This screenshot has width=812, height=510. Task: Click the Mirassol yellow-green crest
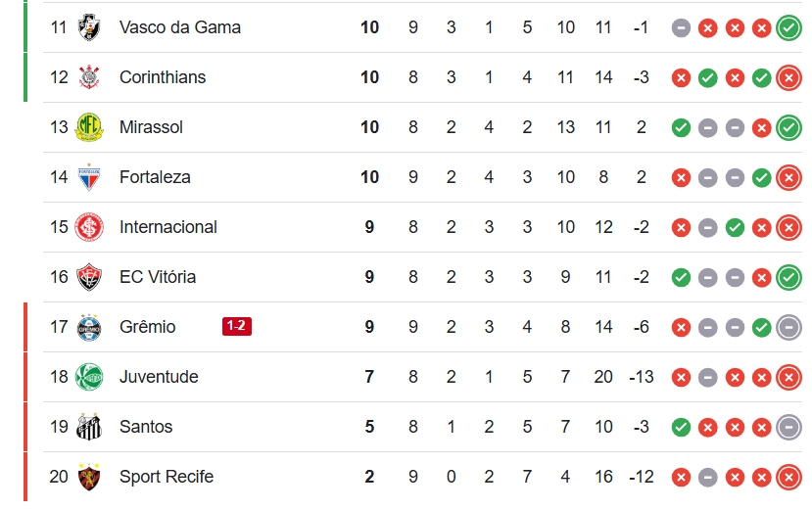coord(89,127)
